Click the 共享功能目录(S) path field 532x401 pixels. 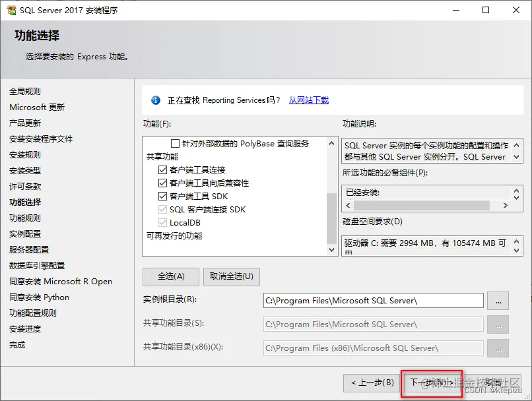click(x=373, y=324)
